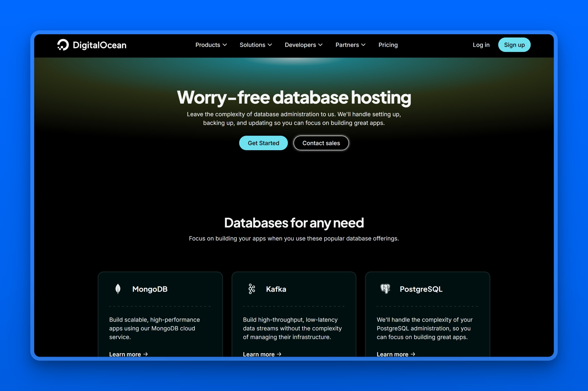The width and height of the screenshot is (588, 391).
Task: Expand the Solutions chevron arrow
Action: (x=270, y=45)
